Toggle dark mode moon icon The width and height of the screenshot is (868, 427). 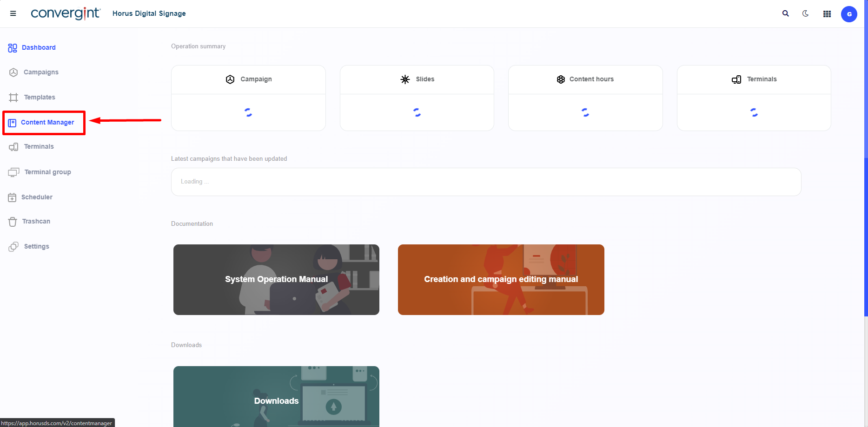click(805, 13)
